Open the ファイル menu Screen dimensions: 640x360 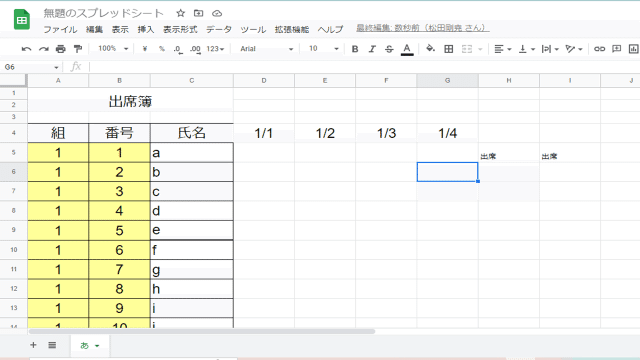coord(60,29)
